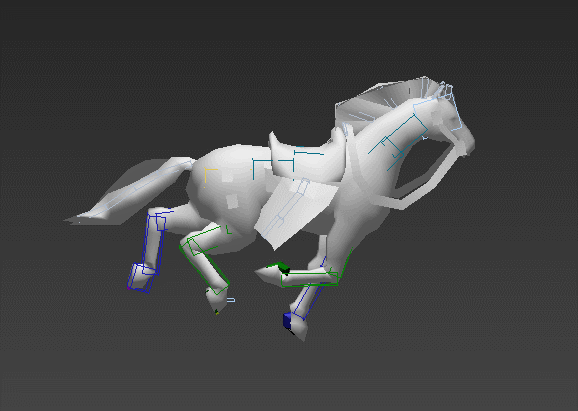Click the horse's tail mesh

pos(131,191)
